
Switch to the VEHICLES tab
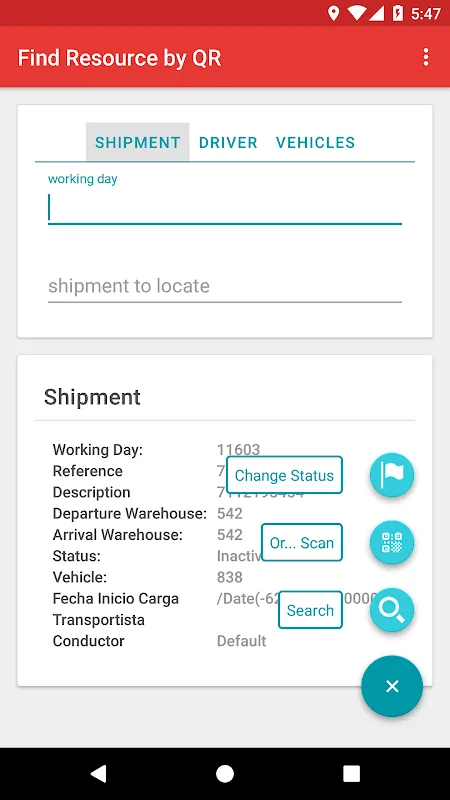coord(315,142)
